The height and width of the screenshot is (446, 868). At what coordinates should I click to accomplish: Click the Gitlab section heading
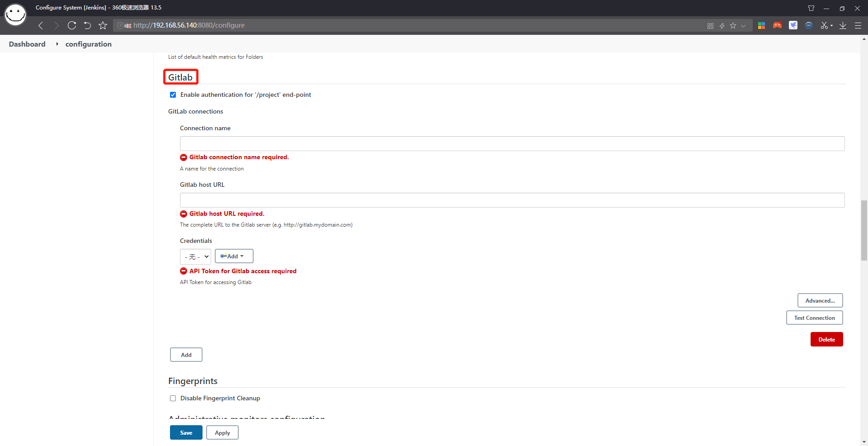click(x=180, y=77)
